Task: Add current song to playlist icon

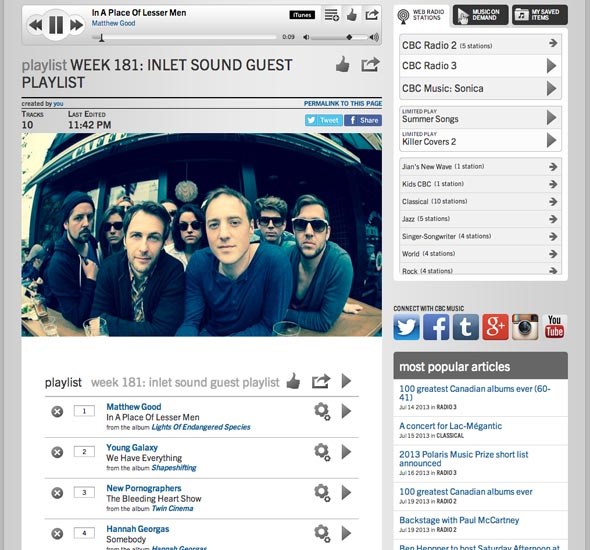Action: (331, 15)
